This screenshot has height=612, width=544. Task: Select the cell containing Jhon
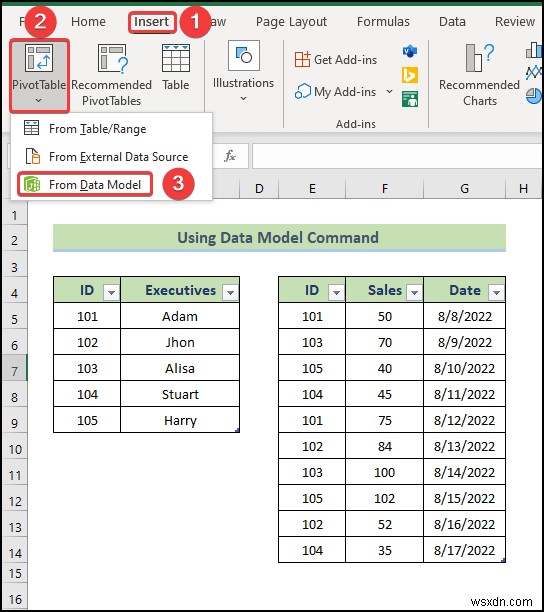coord(180,342)
